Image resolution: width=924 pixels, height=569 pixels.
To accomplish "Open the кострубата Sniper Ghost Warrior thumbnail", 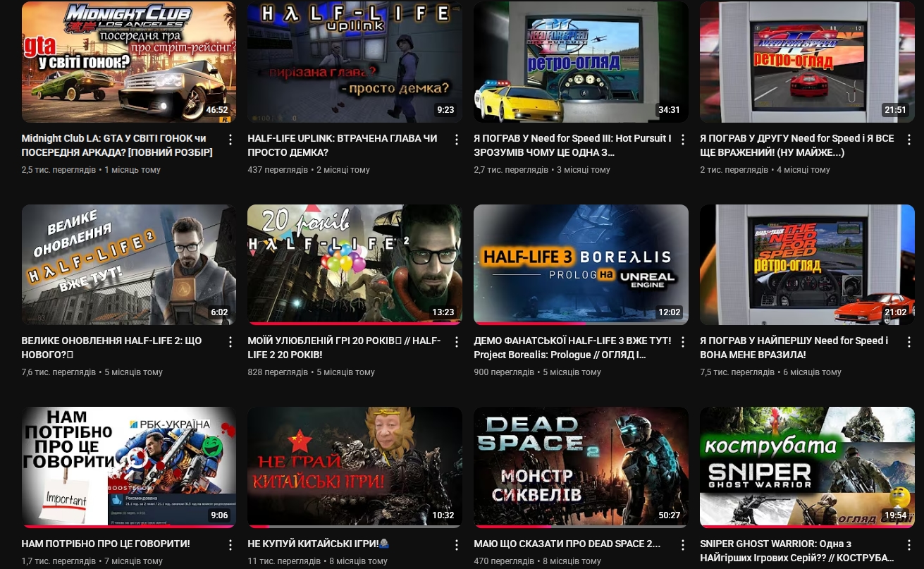I will pyautogui.click(x=808, y=467).
